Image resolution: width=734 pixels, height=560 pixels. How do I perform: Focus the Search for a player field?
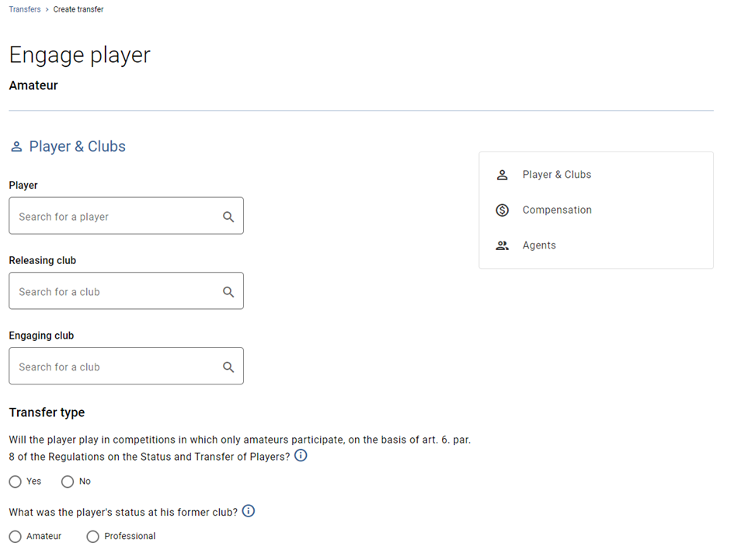point(126,216)
